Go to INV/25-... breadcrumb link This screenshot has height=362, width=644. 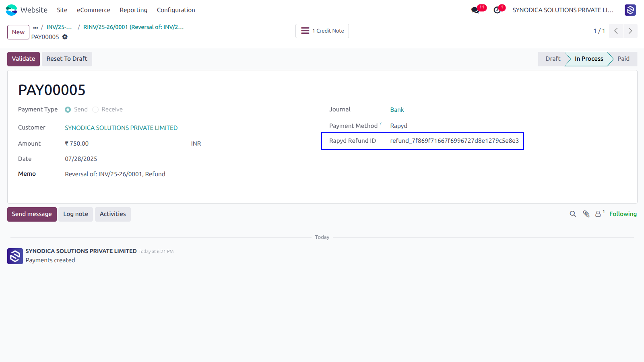[x=59, y=27]
